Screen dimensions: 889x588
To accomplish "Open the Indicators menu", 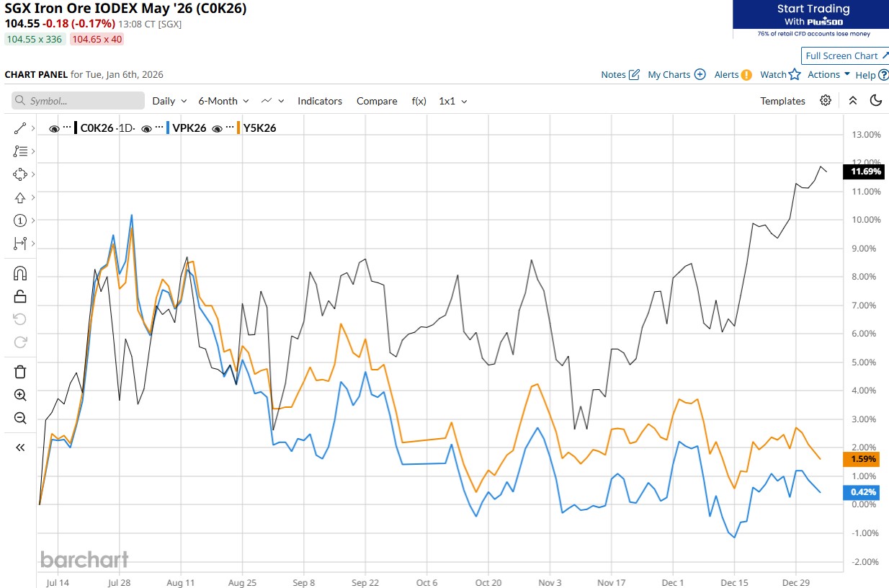I will [319, 101].
